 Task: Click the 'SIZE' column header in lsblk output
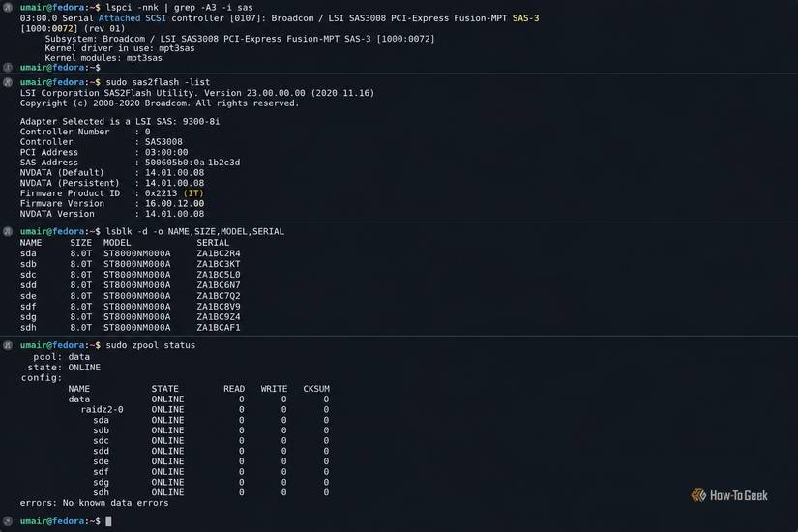81,243
